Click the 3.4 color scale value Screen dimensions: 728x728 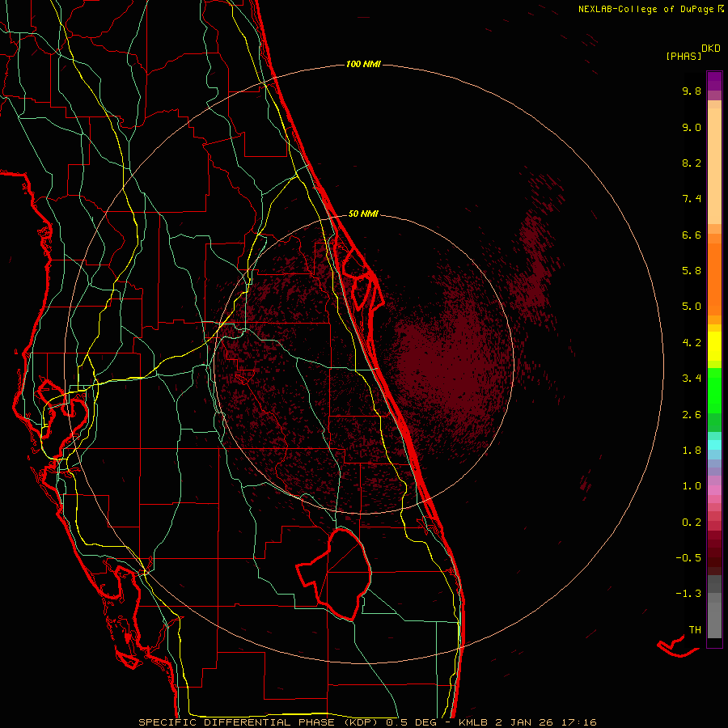pyautogui.click(x=692, y=379)
